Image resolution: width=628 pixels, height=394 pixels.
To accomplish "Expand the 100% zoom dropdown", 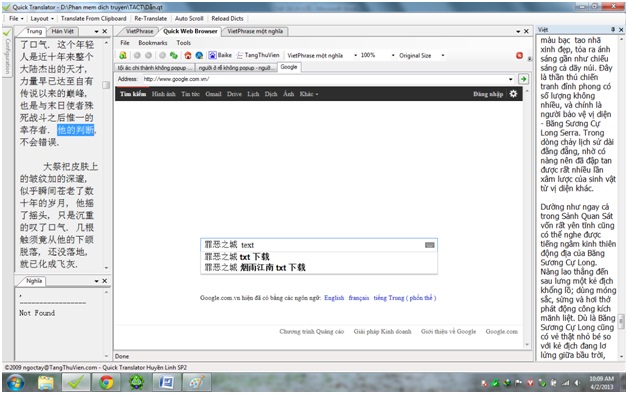I will point(393,55).
